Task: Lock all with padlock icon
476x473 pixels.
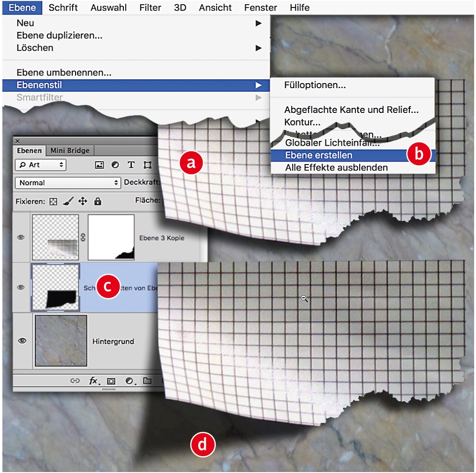Action: pyautogui.click(x=98, y=201)
